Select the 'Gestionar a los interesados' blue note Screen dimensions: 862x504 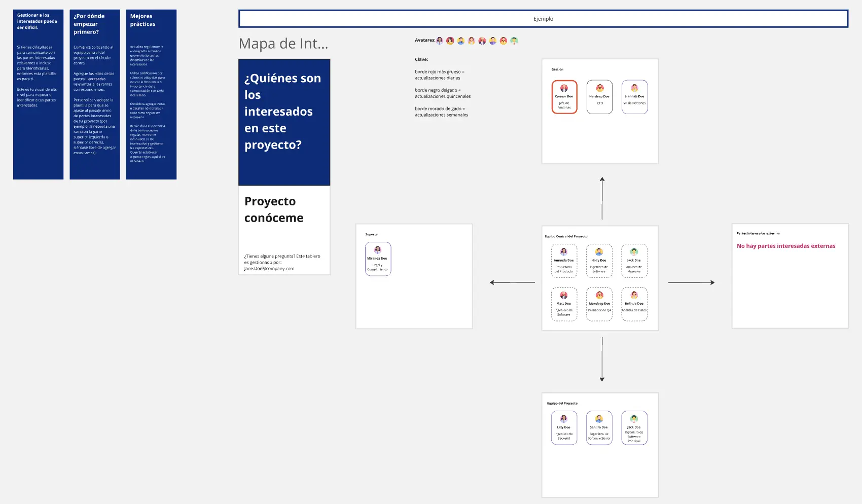38,94
